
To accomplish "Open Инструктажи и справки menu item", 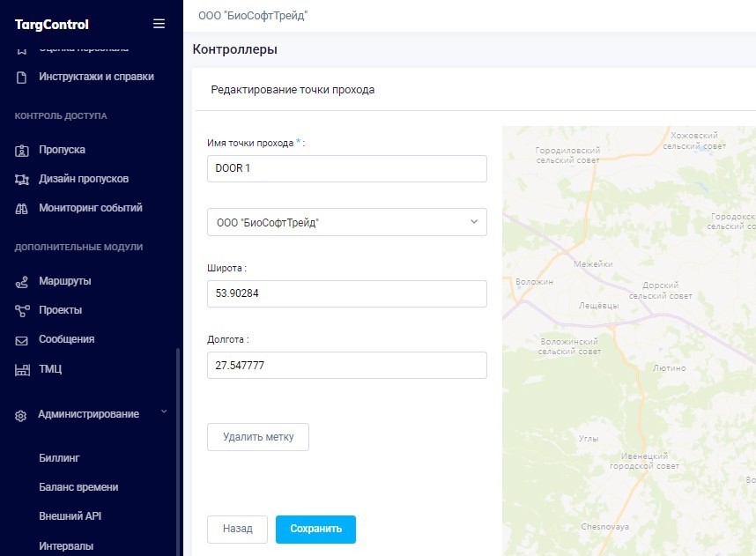I will click(x=96, y=77).
